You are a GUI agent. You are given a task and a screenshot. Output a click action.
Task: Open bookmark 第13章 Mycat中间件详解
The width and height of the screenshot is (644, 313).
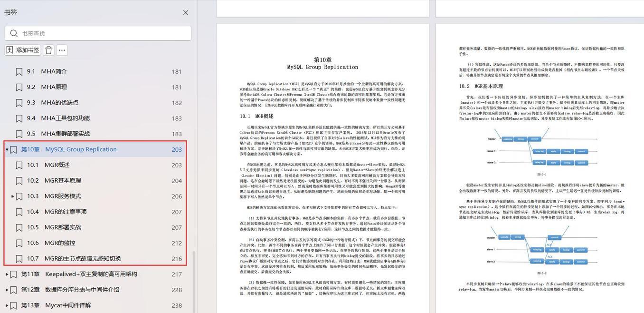pyautogui.click(x=56, y=305)
